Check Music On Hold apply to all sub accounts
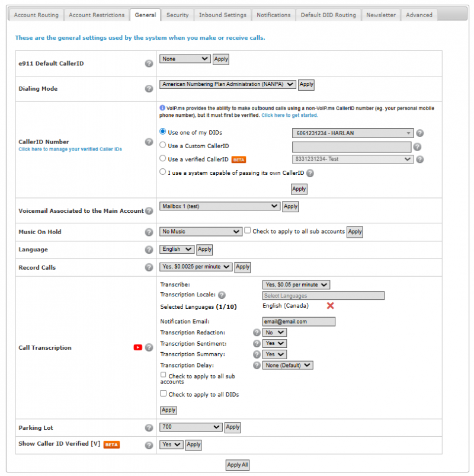 click(x=248, y=231)
